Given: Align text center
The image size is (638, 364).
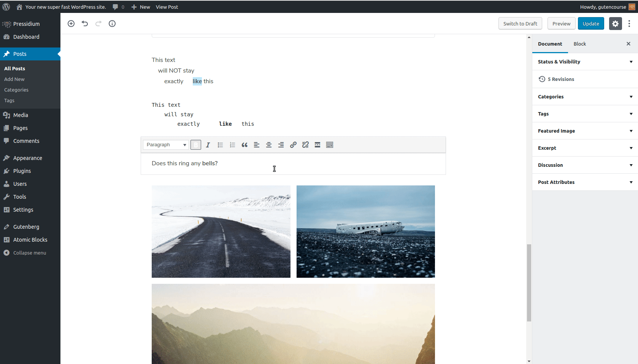Looking at the screenshot, I should (x=269, y=145).
